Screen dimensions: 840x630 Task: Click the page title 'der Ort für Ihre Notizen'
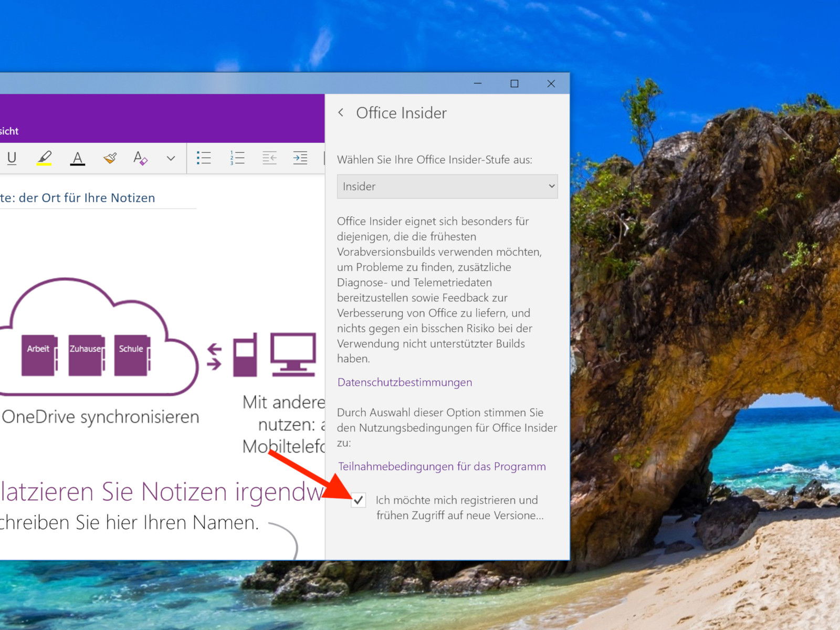pos(87,198)
